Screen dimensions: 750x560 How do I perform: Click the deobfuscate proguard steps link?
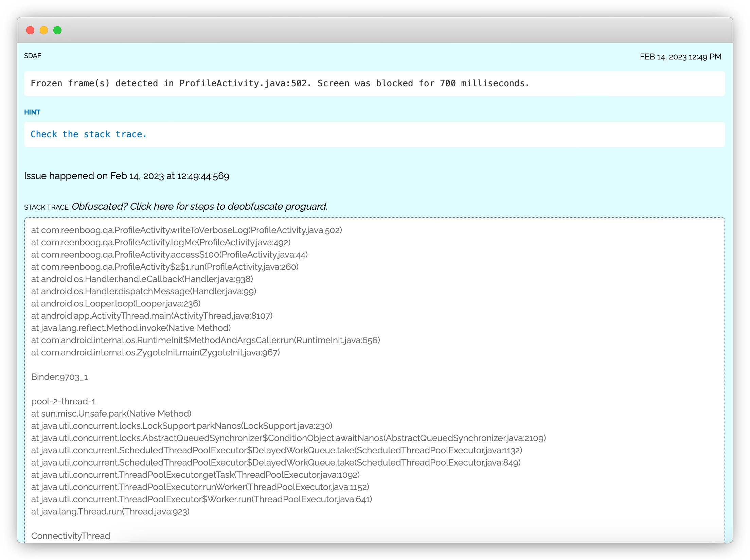[199, 206]
